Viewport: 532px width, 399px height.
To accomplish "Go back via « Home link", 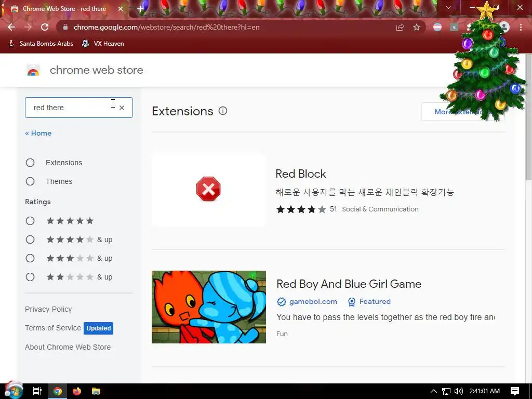I will [38, 133].
